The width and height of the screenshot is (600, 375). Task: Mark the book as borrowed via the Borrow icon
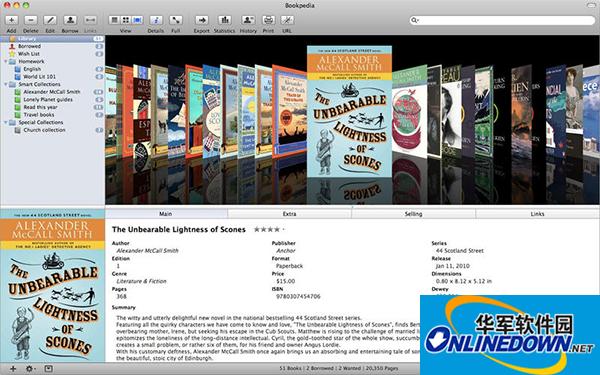[70, 20]
